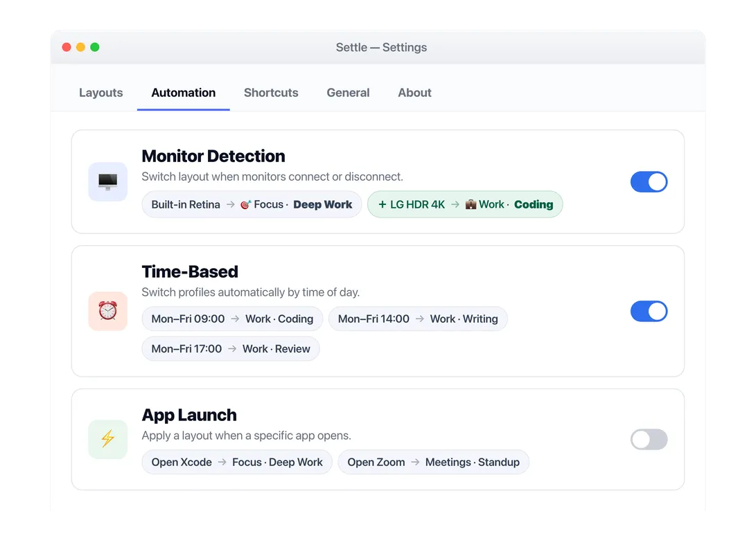Click the green maximize window dot
The width and height of the screenshot is (756, 554).
tap(94, 47)
